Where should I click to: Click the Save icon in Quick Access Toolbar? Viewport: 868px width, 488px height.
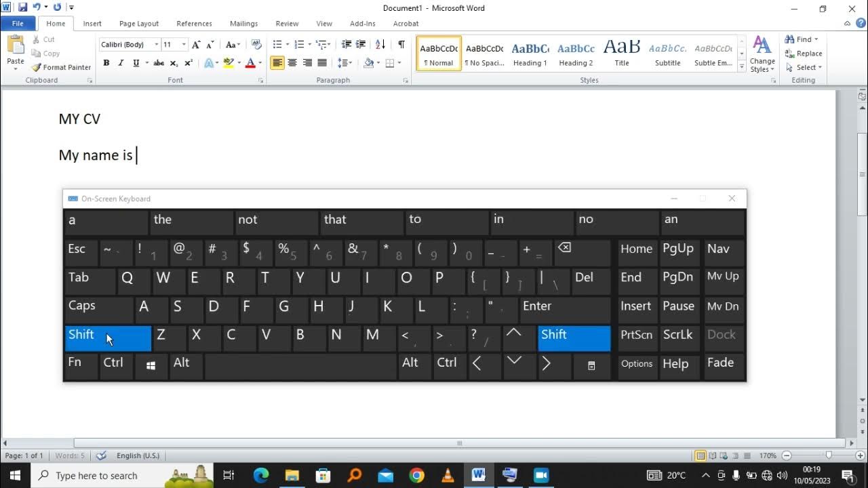[x=22, y=7]
